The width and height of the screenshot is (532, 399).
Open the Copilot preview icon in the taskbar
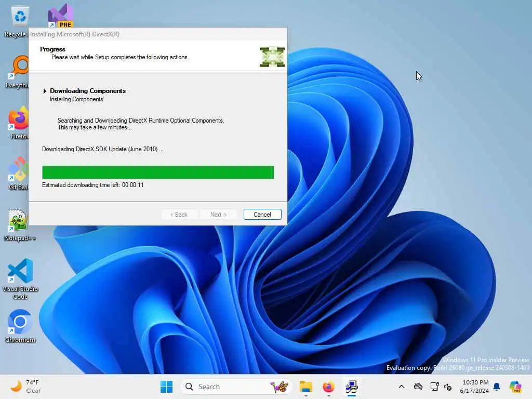pos(515,387)
